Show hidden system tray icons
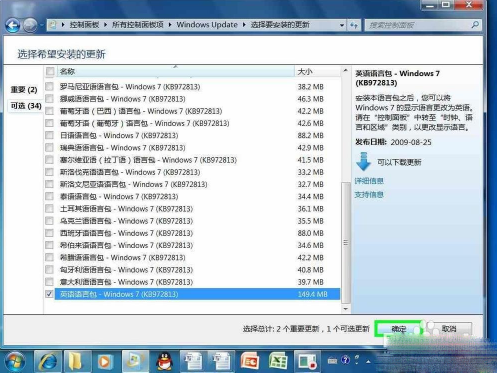The width and height of the screenshot is (497, 373). (x=368, y=361)
